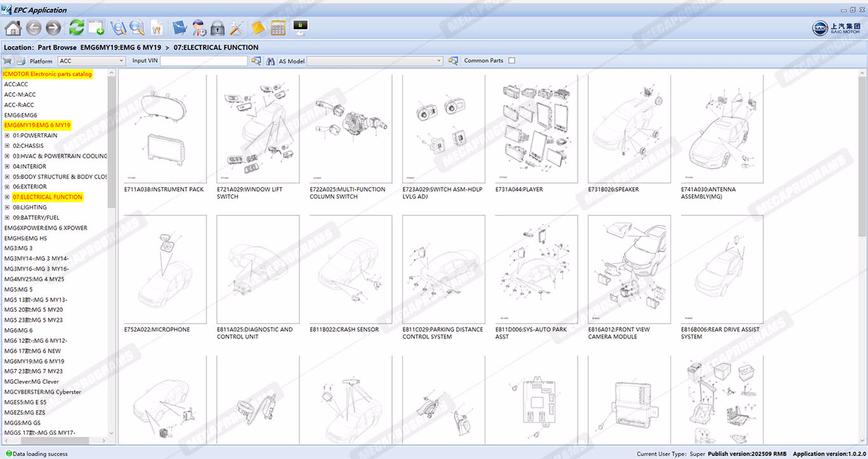Expand the 01:POWERTRAIN tree node
868x459 pixels.
pyautogui.click(x=7, y=135)
